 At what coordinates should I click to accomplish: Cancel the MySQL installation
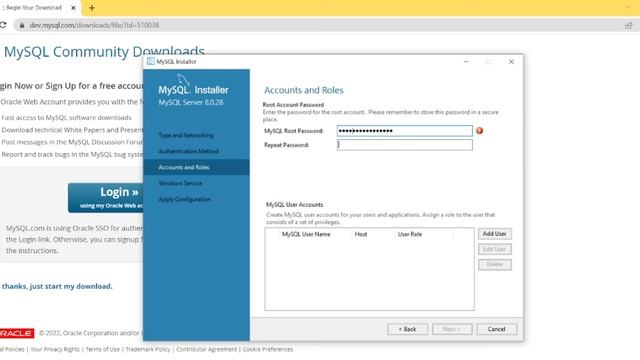coord(496,329)
